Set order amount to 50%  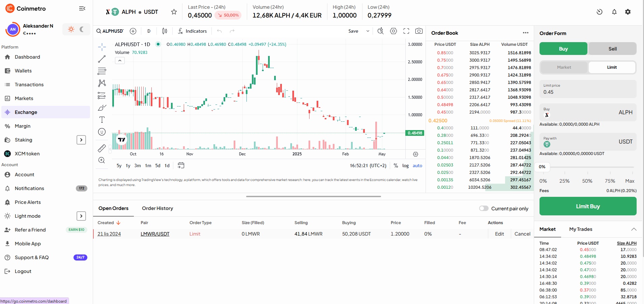[587, 181]
